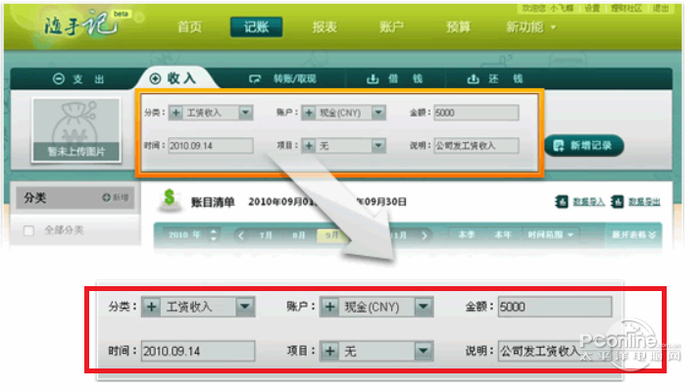Image resolution: width=700 pixels, height=392 pixels.
Task: Open the 记账 navigation item
Action: [256, 27]
